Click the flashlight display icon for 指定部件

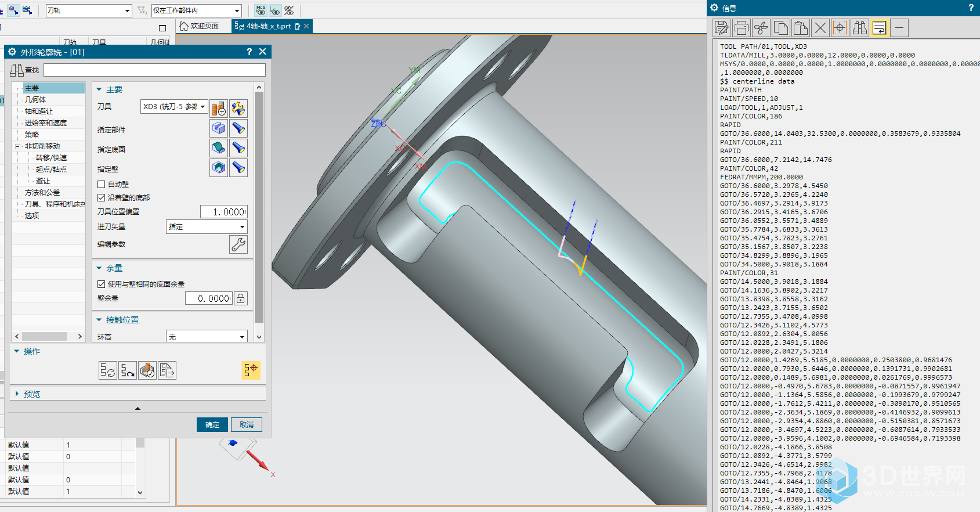[238, 128]
